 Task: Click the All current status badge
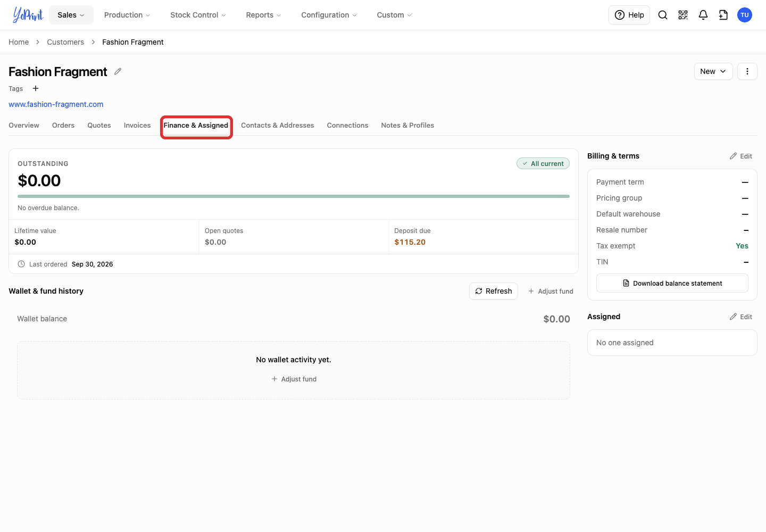coord(543,163)
